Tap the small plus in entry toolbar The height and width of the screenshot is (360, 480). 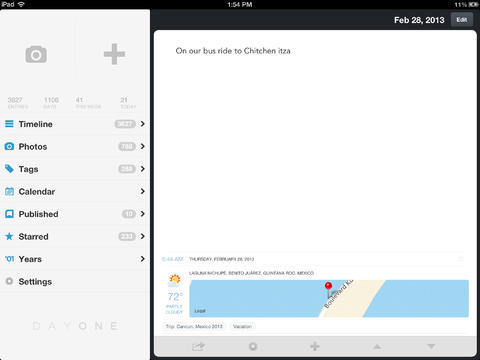click(315, 346)
